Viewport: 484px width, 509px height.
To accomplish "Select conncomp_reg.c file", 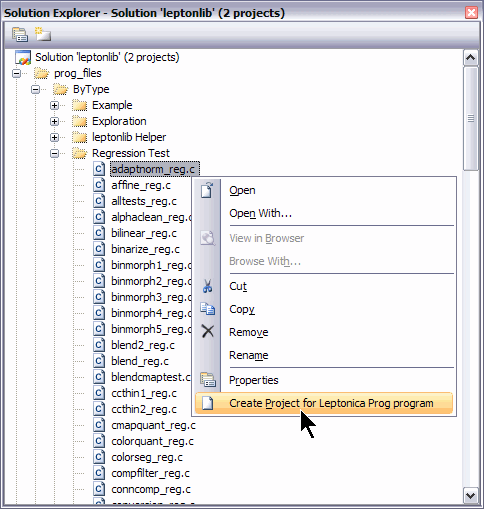I will click(151, 489).
